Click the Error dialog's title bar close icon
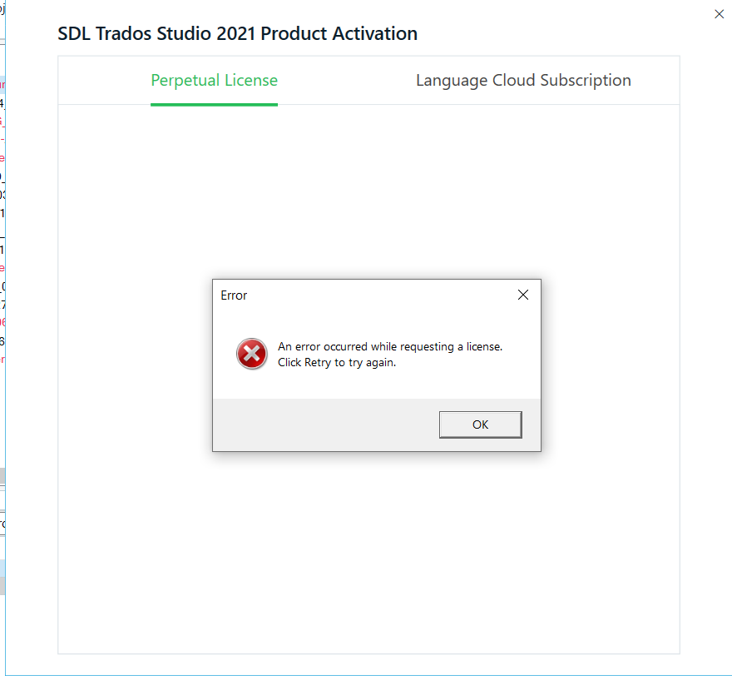The width and height of the screenshot is (732, 700). coord(522,295)
